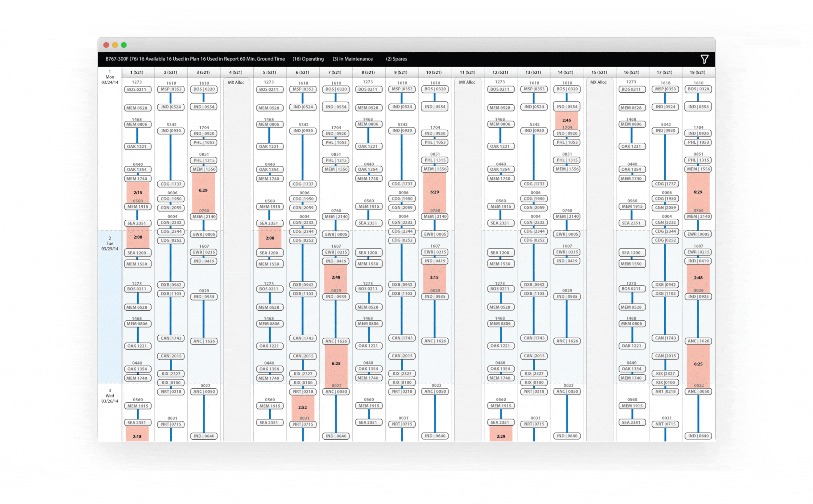The height and width of the screenshot is (504, 813).
Task: Select the Wed 03/26/14 day row label
Action: click(x=110, y=396)
